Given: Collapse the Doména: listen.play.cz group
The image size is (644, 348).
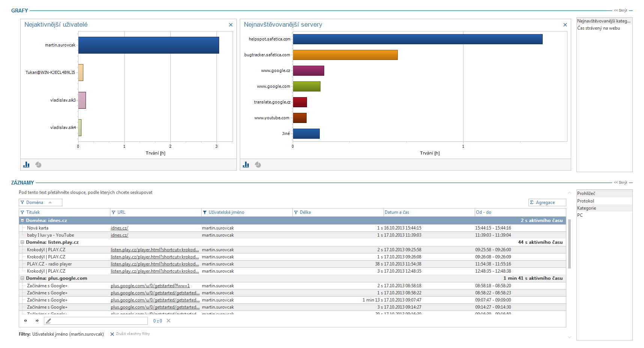Looking at the screenshot, I should pyautogui.click(x=23, y=242).
